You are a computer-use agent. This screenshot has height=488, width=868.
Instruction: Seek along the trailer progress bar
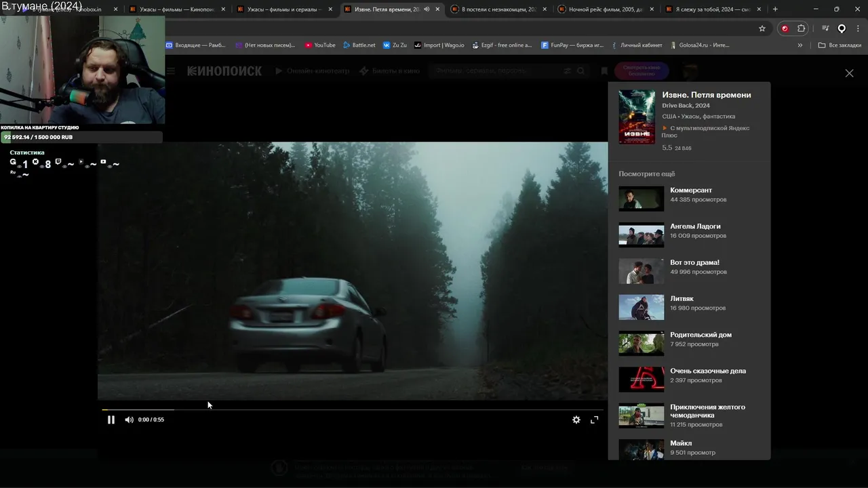353,409
